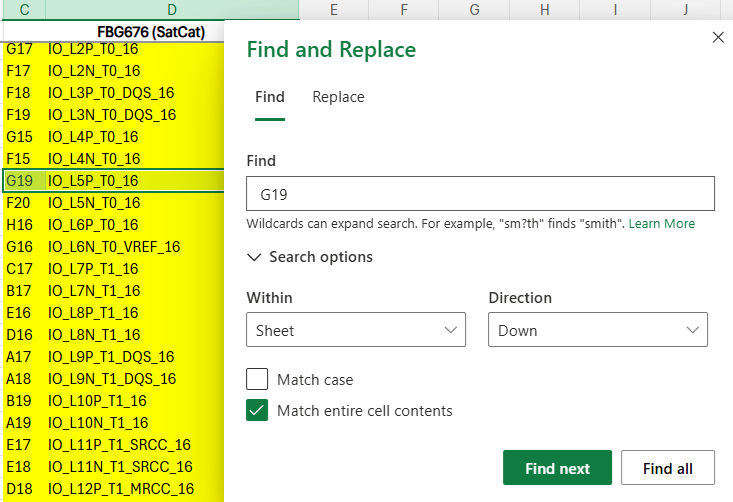733x502 pixels.
Task: Select cell IO_L5N_T0_16
Action: 135,202
